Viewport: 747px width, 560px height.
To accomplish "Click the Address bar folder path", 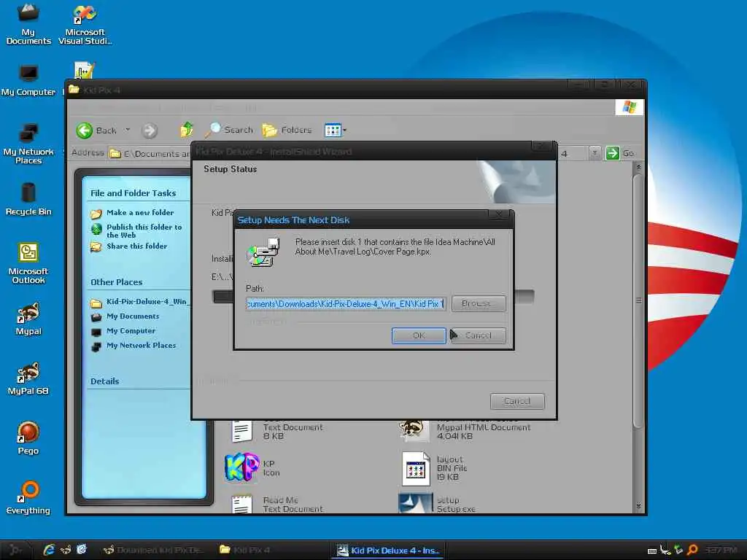I will click(x=156, y=153).
